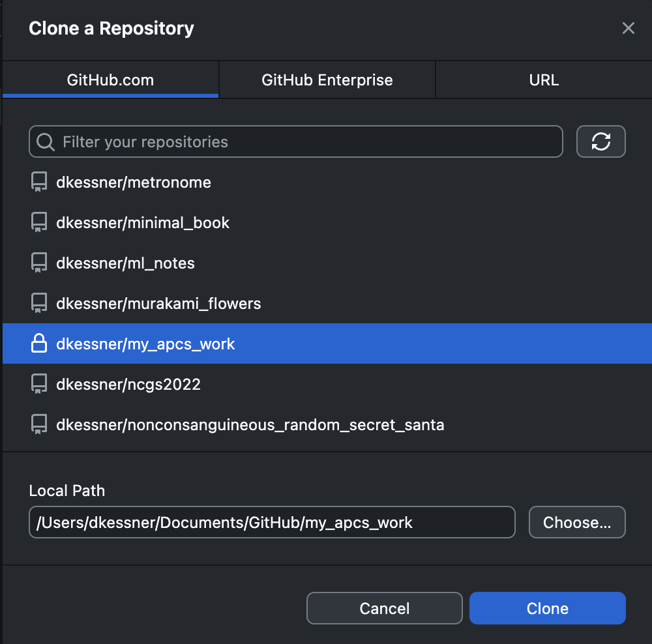Click the repo icon beside dkessner/minimal_book
Image resolution: width=652 pixels, height=644 pixels.
pyautogui.click(x=39, y=222)
